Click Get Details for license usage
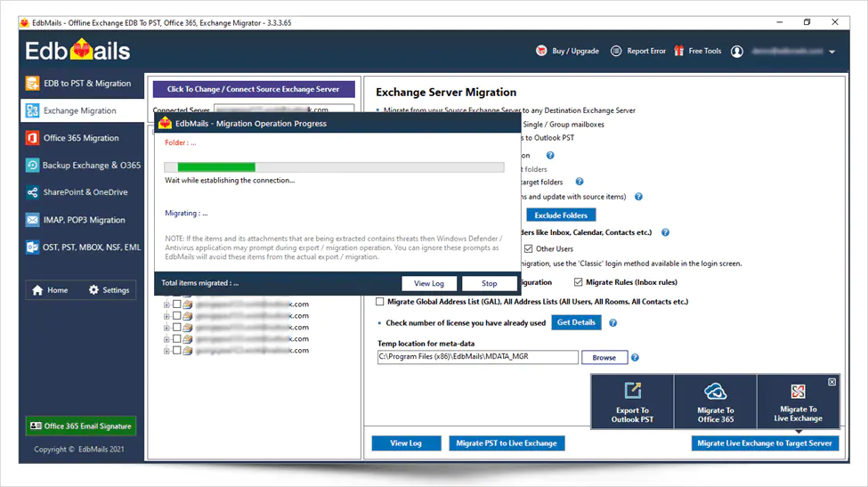 pos(576,322)
